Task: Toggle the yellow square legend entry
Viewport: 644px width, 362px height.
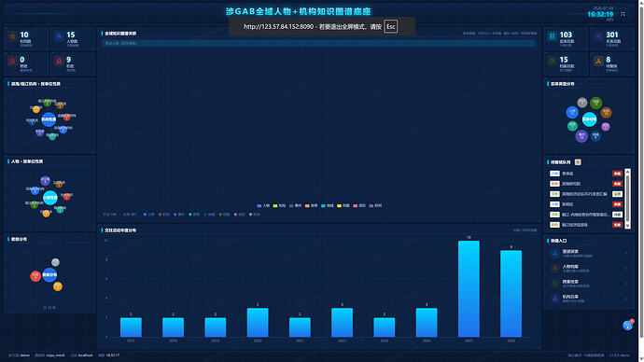Action: tap(343, 205)
